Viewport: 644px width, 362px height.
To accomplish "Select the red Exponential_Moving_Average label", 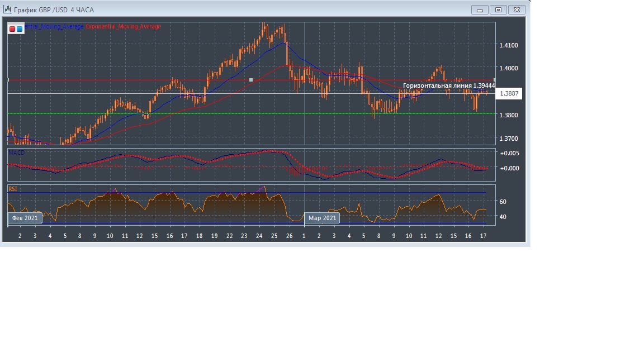I will (123, 27).
